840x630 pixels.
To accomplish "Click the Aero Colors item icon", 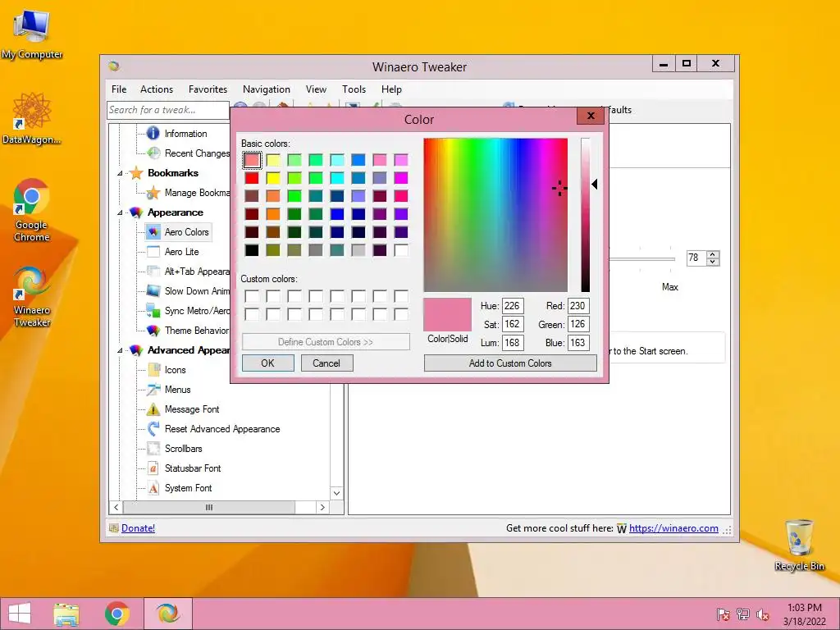I will [x=153, y=232].
